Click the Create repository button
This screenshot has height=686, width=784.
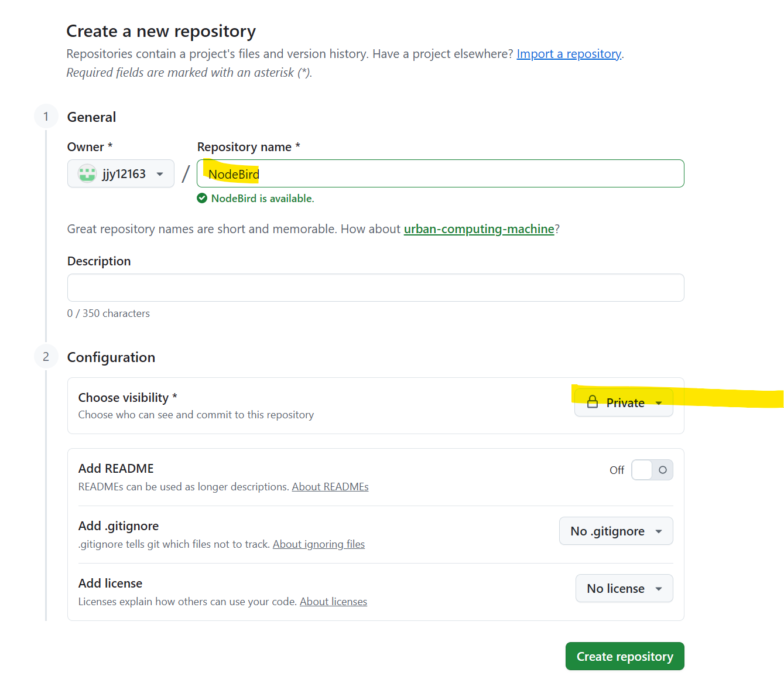click(625, 656)
